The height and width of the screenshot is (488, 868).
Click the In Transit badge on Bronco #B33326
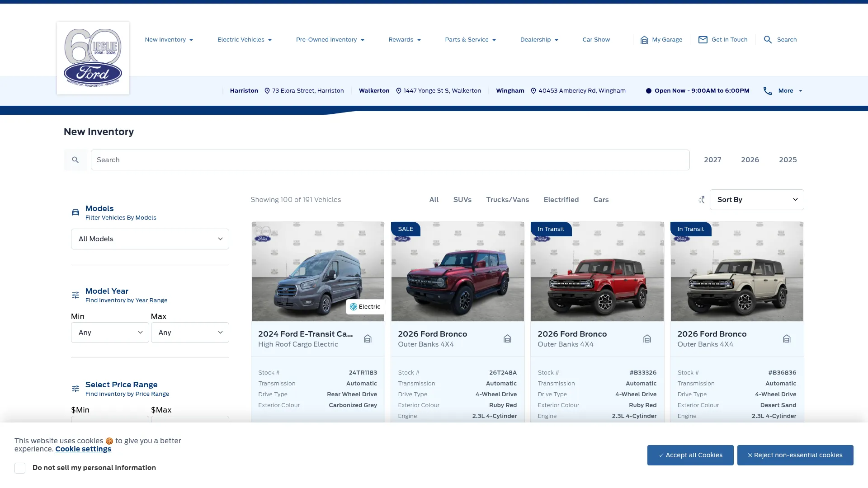551,229
